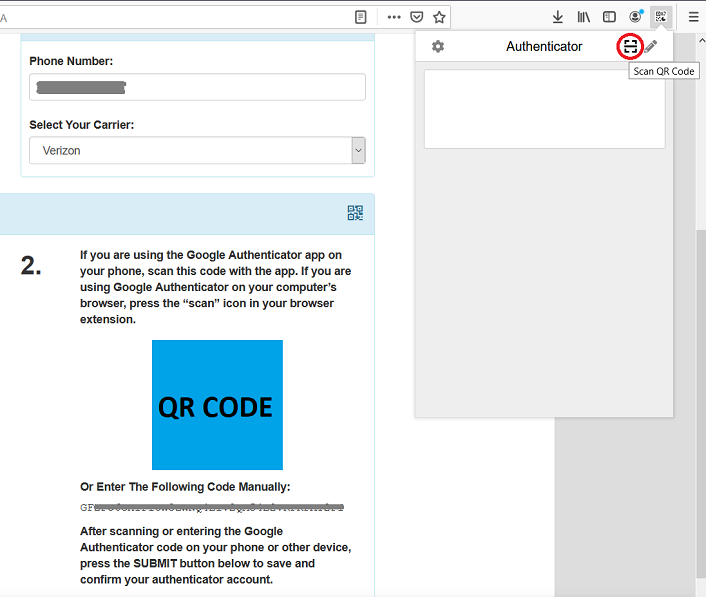
Task: Click the Phone Number input field
Action: [197, 87]
